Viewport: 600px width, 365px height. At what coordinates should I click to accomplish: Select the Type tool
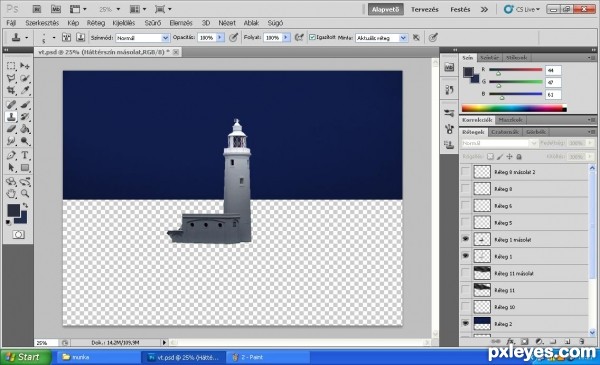[25, 155]
